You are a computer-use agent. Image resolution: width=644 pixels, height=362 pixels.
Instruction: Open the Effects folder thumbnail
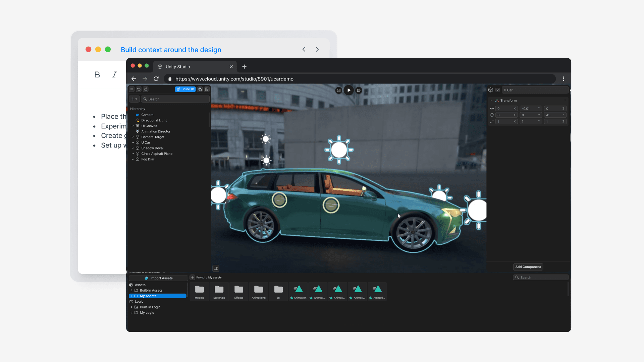pos(239,292)
